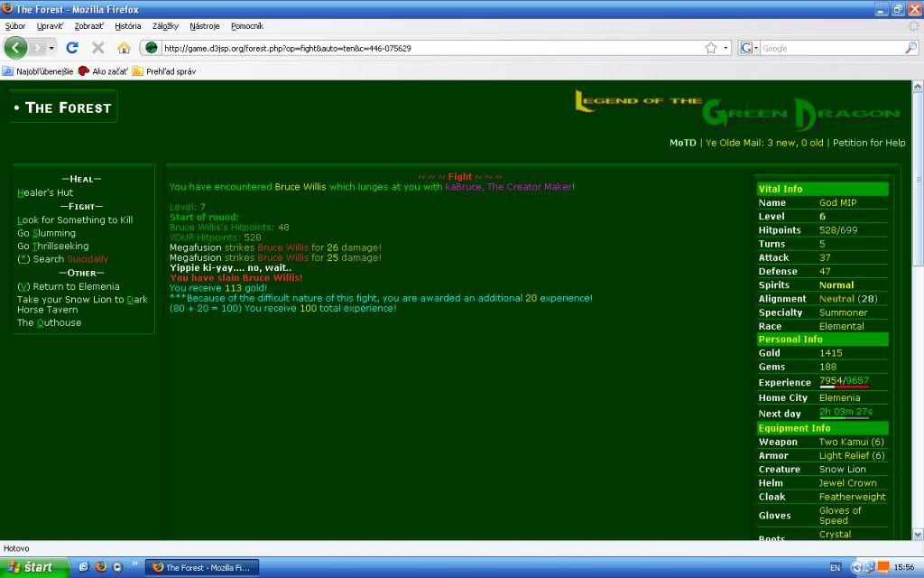Open the Nástroje menu

[x=205, y=26]
